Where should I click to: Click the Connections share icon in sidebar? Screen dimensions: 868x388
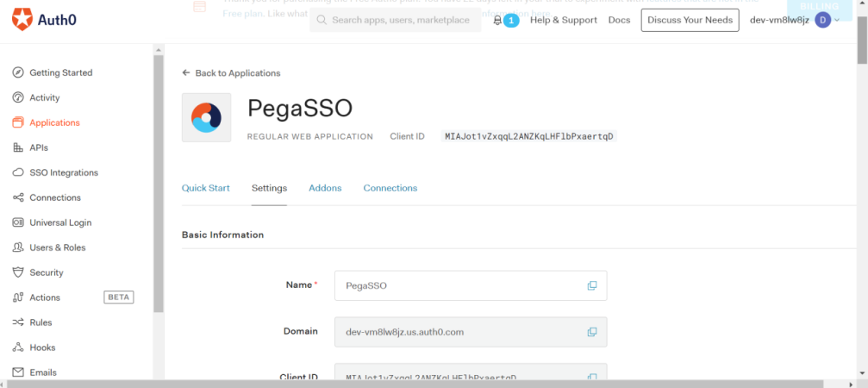(18, 197)
